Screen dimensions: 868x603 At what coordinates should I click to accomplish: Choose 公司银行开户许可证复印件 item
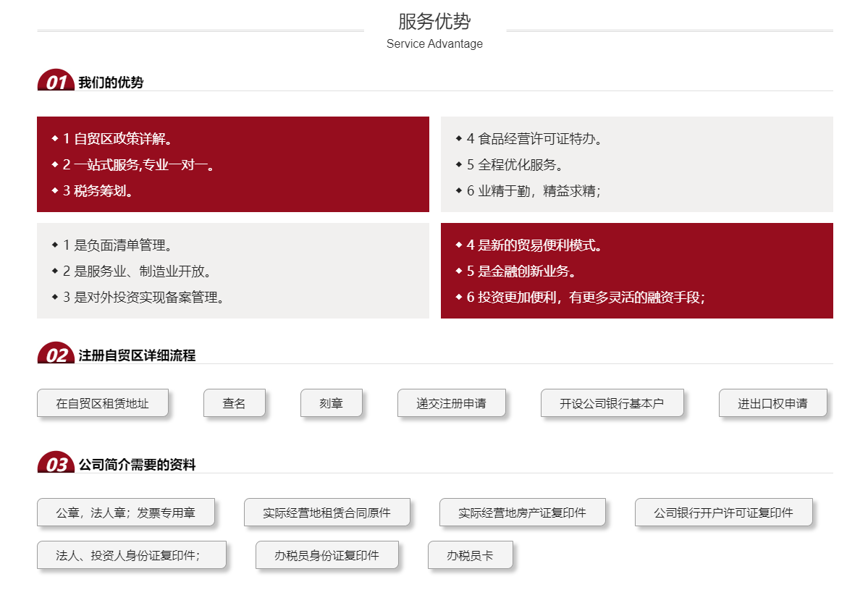click(723, 513)
